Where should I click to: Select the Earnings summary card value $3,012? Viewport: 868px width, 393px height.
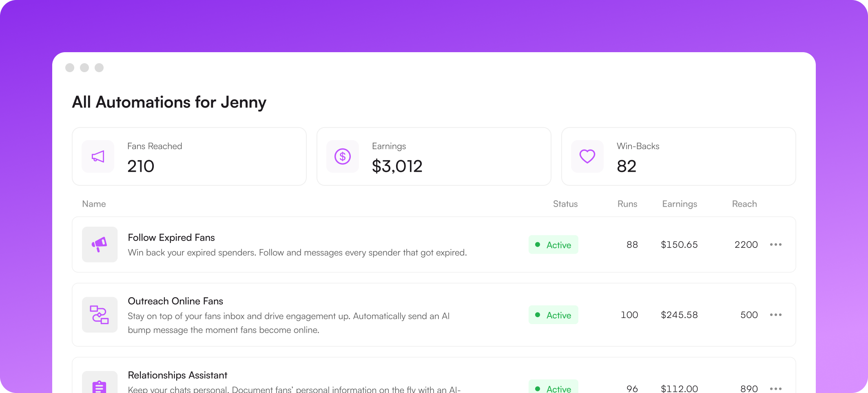tap(397, 166)
